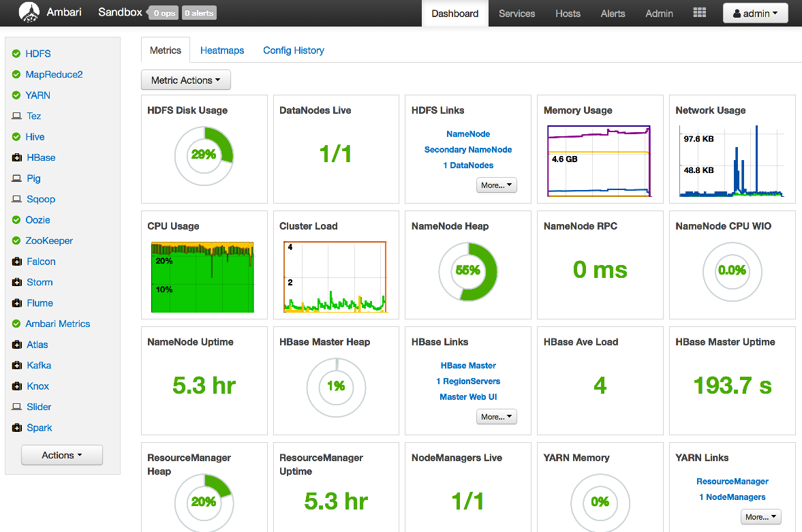Open the Ambari Metrics service link
Image resolution: width=802 pixels, height=532 pixels.
(58, 324)
